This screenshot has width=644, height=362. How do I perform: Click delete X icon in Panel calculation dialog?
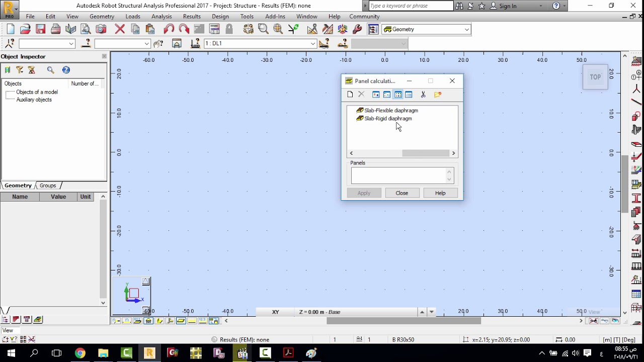[361, 95]
